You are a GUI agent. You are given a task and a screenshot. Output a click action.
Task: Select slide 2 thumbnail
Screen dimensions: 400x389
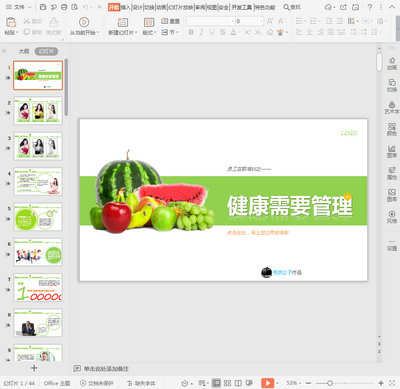38,111
